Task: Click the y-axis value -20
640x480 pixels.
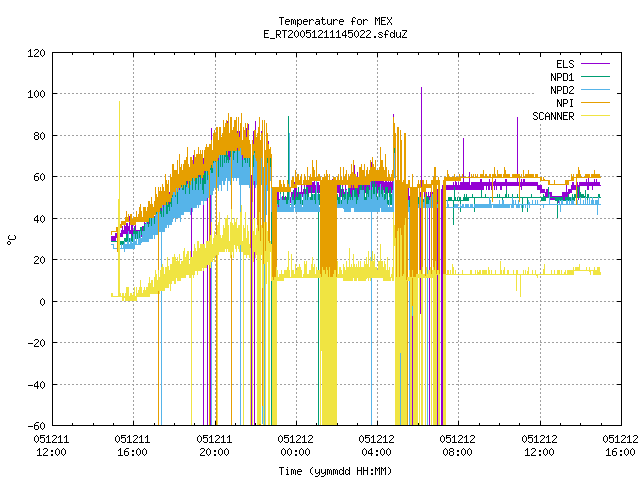Action: pos(36,343)
